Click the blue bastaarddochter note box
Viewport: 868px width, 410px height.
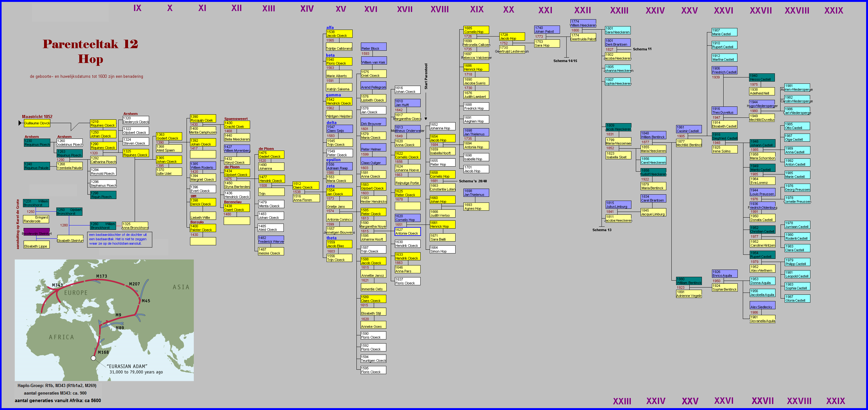(120, 239)
